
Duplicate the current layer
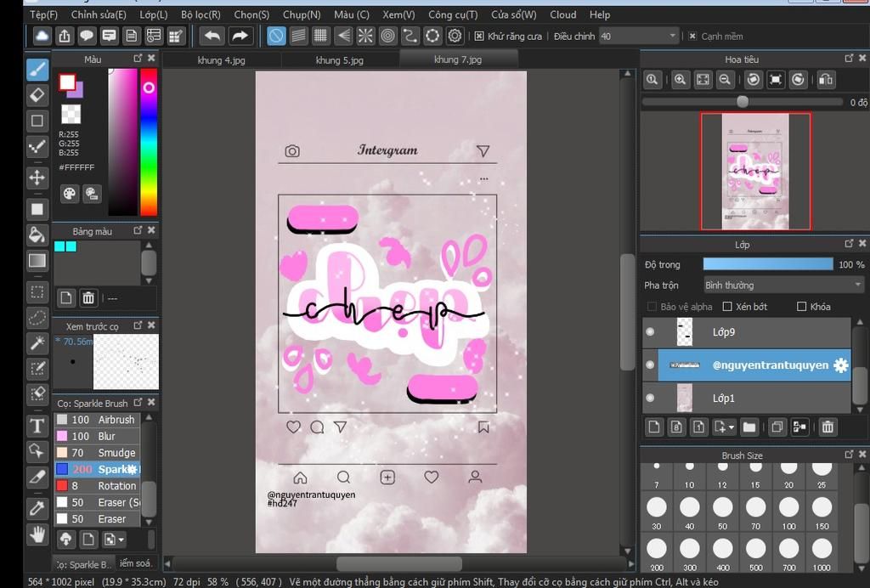click(777, 427)
